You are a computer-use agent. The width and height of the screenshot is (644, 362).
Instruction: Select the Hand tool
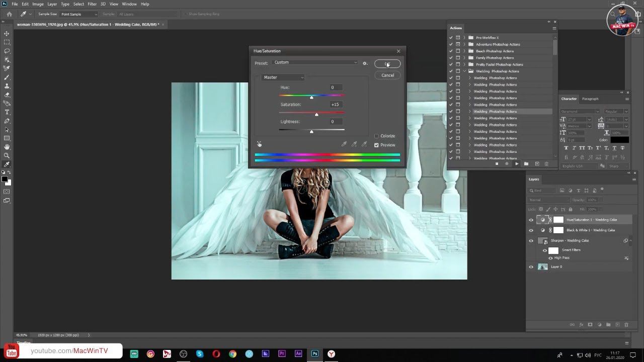point(7,147)
